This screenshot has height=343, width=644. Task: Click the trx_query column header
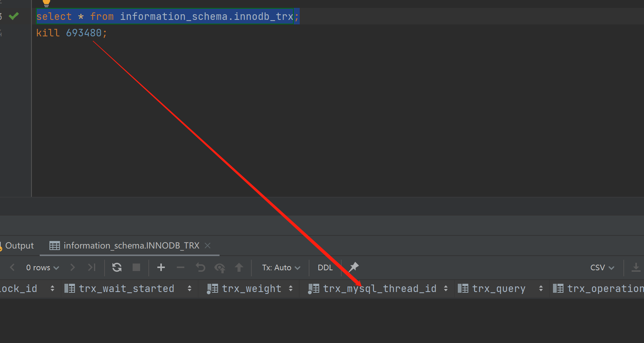pyautogui.click(x=499, y=289)
